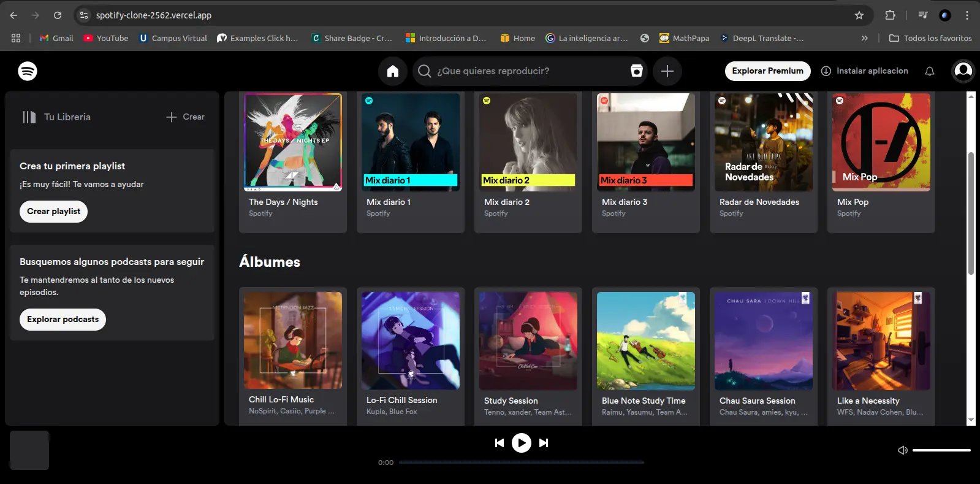This screenshot has height=484, width=980.
Task: Open Mix Pop playlist
Action: click(x=881, y=163)
